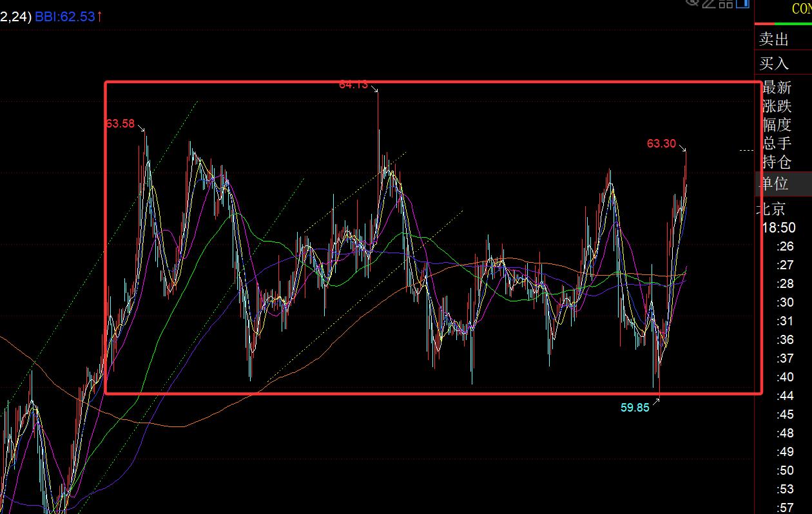
Task: Open the multi-window grid layout icon
Action: (726, 3)
